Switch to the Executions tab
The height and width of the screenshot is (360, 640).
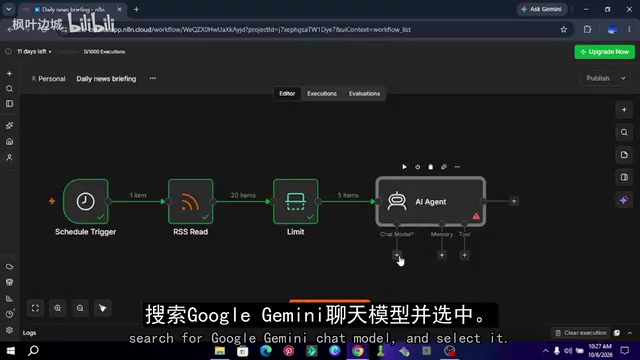pos(322,93)
